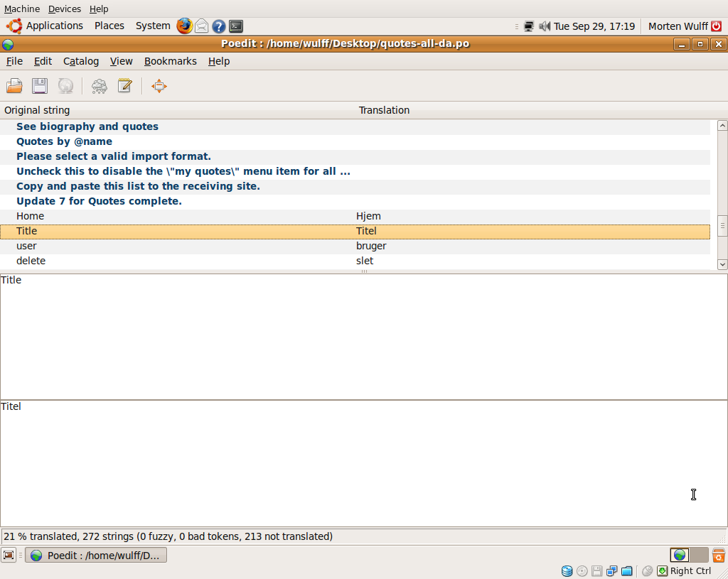Click the VirtualBox hard disk status icon
Screen dimensions: 728x579
(x=567, y=571)
